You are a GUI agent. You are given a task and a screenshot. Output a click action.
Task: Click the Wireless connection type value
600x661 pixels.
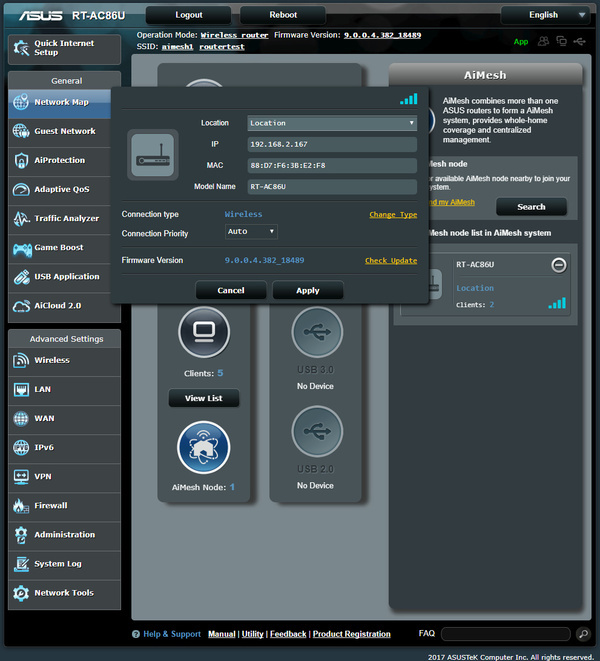pyautogui.click(x=243, y=214)
